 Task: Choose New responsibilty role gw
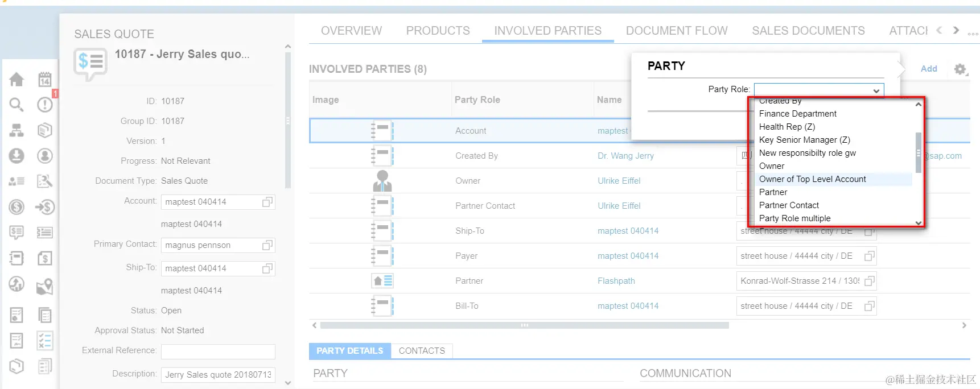pyautogui.click(x=807, y=153)
